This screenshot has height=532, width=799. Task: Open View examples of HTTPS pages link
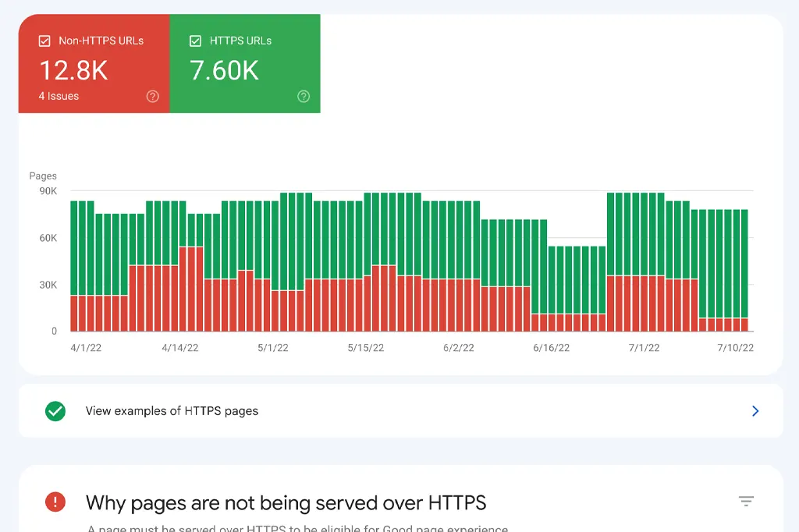[172, 411]
